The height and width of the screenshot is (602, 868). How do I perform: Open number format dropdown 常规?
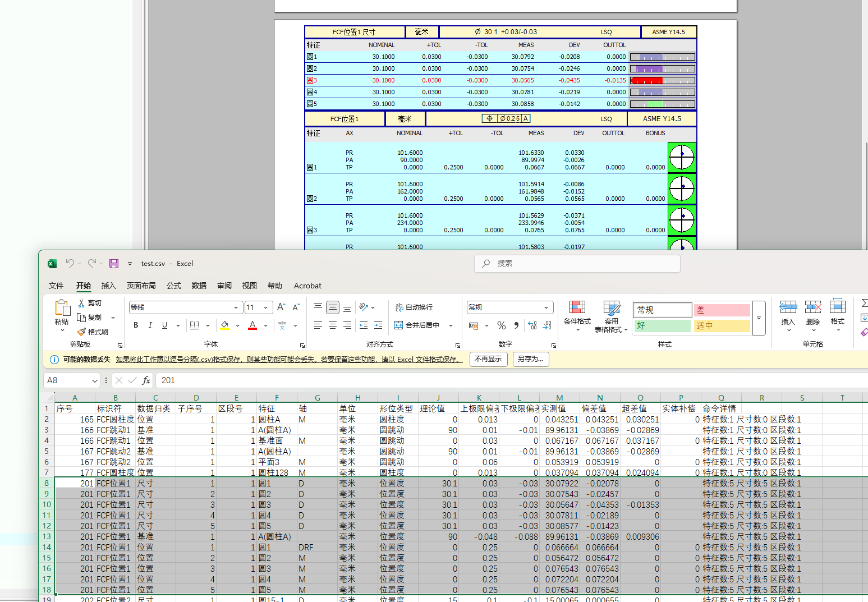pos(546,307)
